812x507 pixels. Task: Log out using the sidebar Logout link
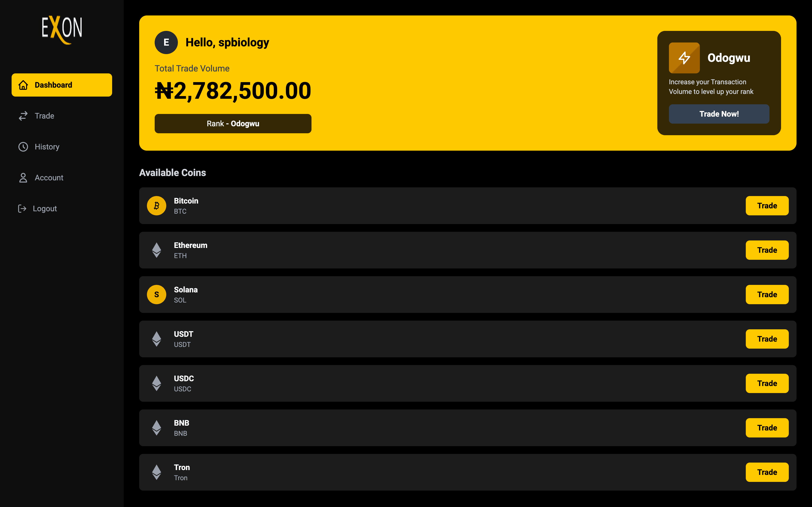click(45, 209)
